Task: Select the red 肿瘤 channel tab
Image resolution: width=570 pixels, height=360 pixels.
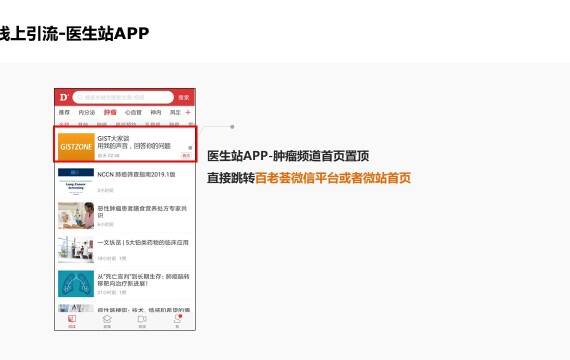Action: pyautogui.click(x=110, y=112)
